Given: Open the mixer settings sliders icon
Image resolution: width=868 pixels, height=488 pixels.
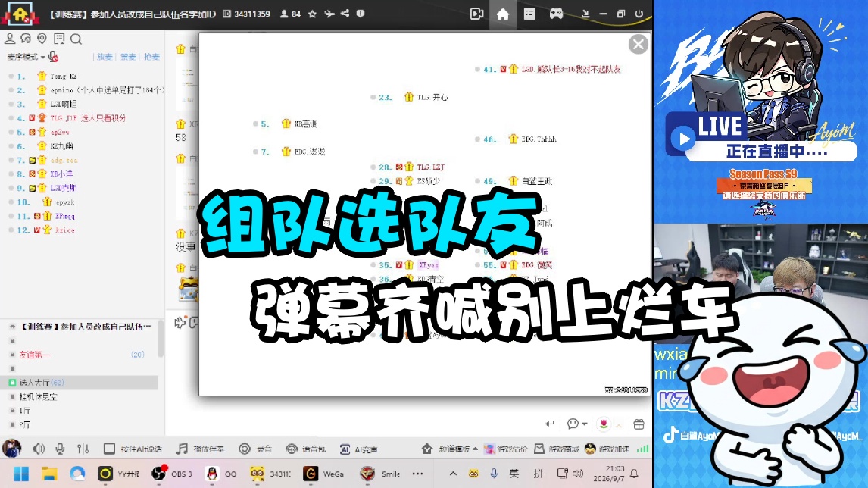Looking at the screenshot, I should pyautogui.click(x=83, y=448).
